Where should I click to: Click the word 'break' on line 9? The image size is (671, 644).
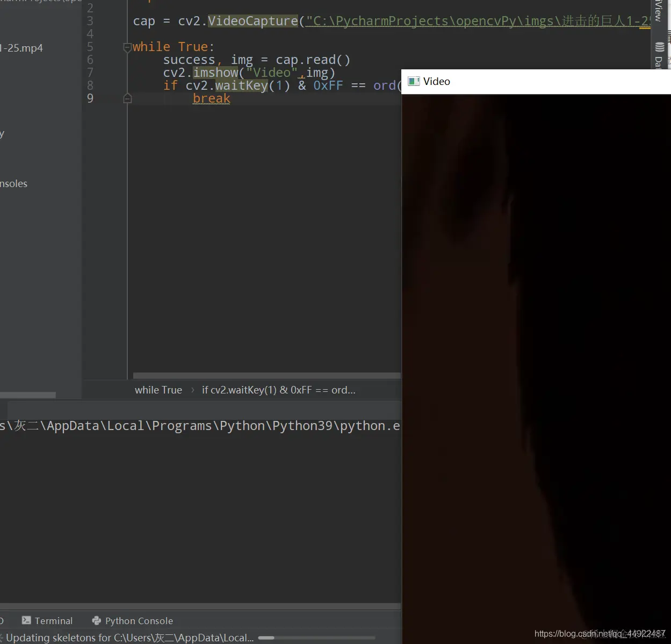click(x=212, y=98)
